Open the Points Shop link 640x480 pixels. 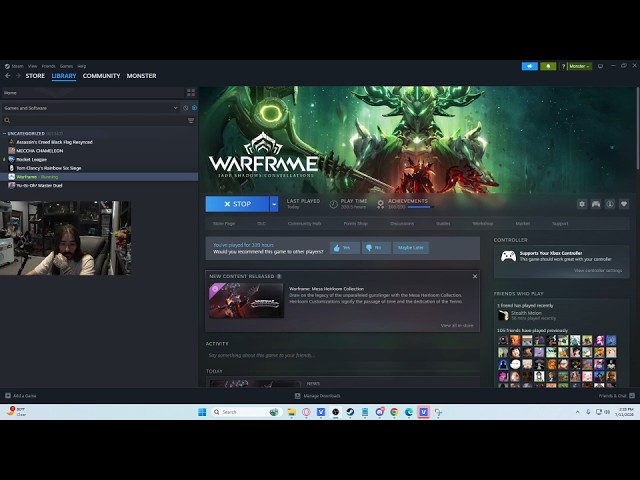point(356,224)
